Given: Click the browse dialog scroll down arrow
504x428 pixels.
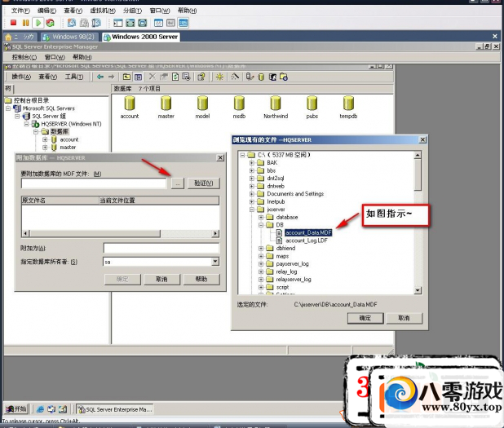Looking at the screenshot, I should click(x=418, y=290).
